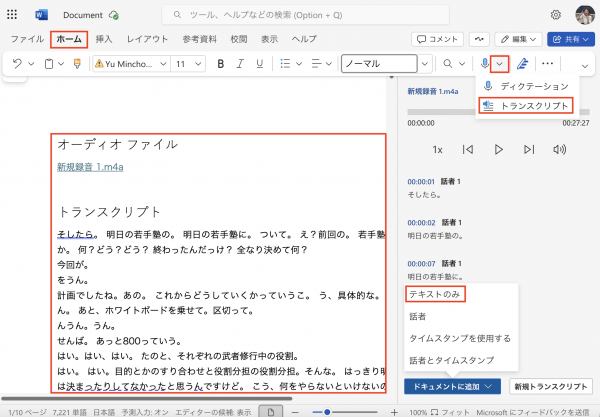The image size is (600, 417).
Task: Select トランスクリプト from the dictate menu
Action: click(x=525, y=105)
